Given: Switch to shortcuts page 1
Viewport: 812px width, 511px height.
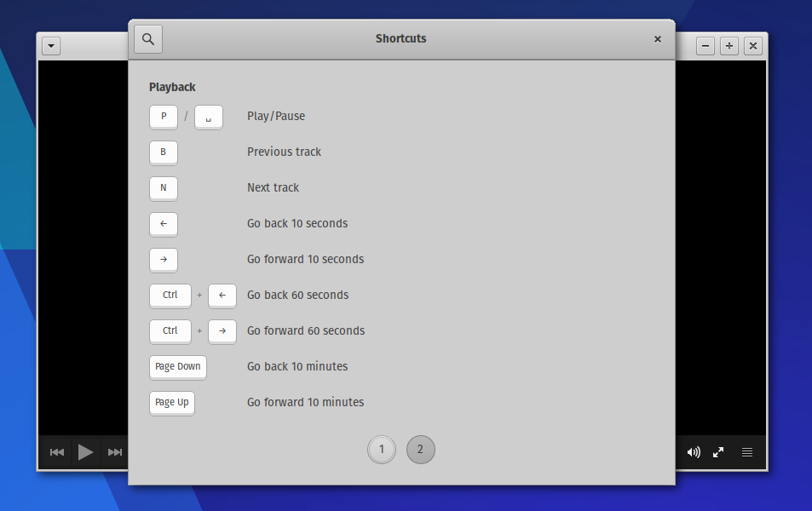Looking at the screenshot, I should tap(382, 450).
